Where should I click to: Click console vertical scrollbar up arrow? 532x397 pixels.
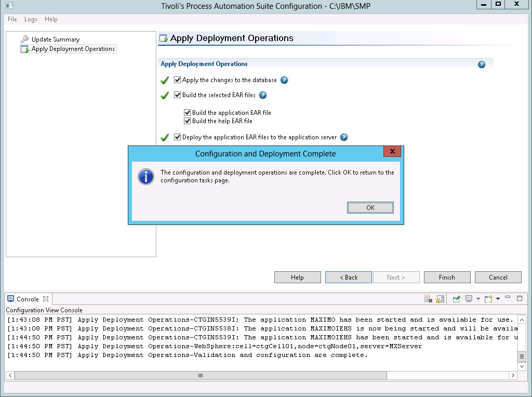(x=522, y=320)
